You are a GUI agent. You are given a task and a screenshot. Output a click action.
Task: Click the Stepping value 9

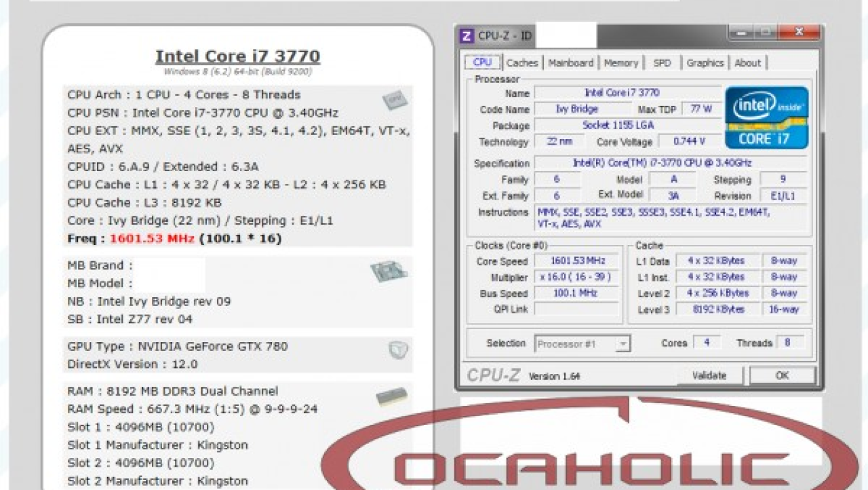point(783,180)
